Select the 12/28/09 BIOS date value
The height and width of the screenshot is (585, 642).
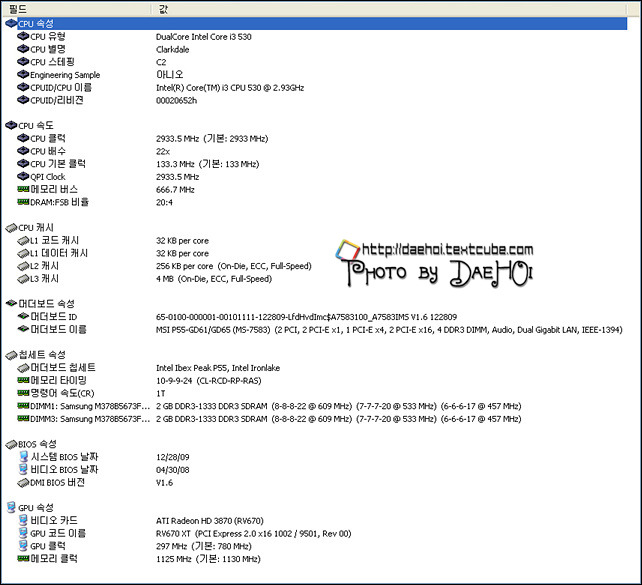point(172,457)
